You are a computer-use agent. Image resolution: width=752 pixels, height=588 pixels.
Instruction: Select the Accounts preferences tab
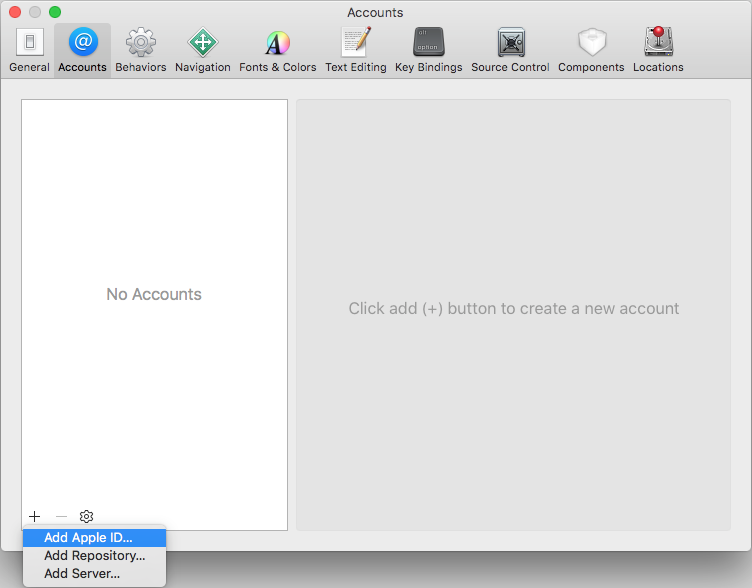pos(82,50)
